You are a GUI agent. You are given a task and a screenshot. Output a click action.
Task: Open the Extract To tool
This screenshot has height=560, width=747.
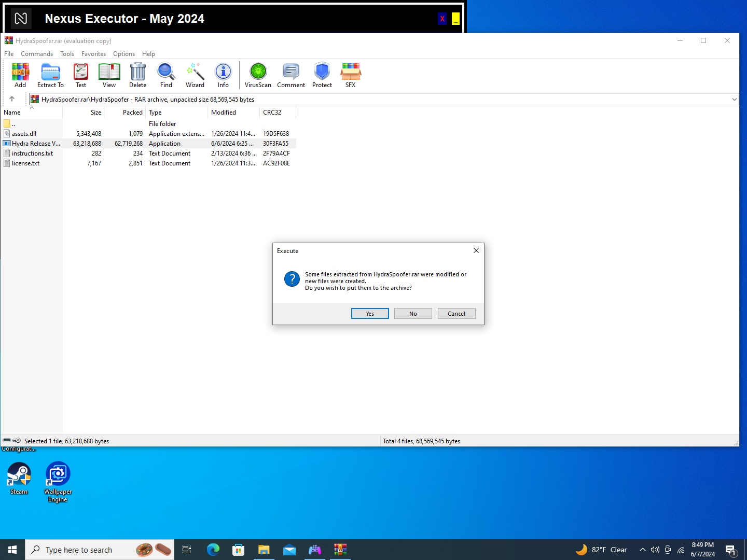click(x=50, y=75)
